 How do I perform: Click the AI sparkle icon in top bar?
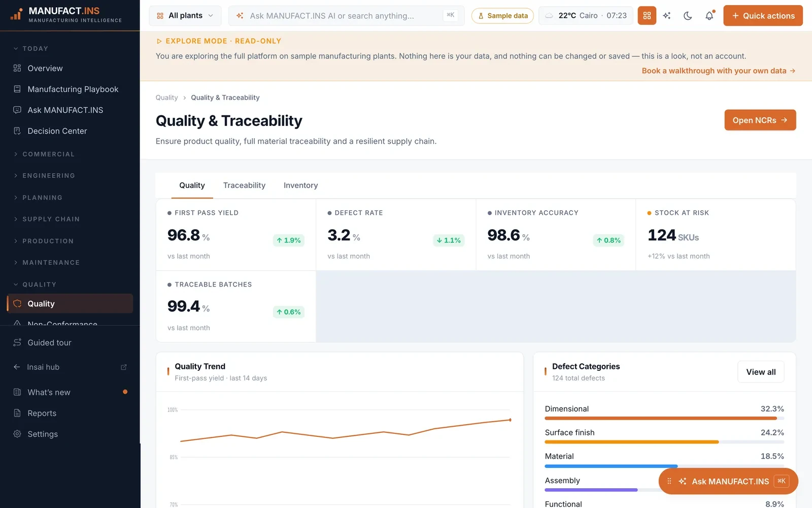click(667, 16)
